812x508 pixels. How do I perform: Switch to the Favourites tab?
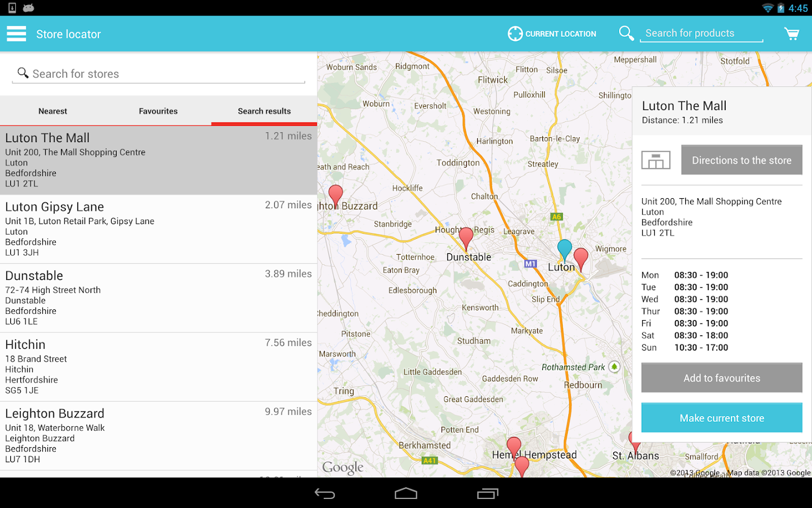click(x=158, y=111)
